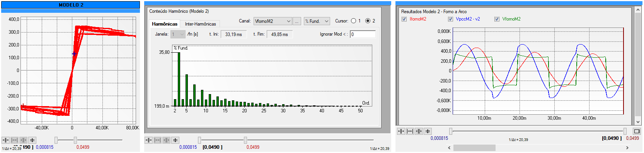Click dotted cursor zoom icon under Forno a Arco results
Screen dimensions: 644x153
click(x=419, y=131)
